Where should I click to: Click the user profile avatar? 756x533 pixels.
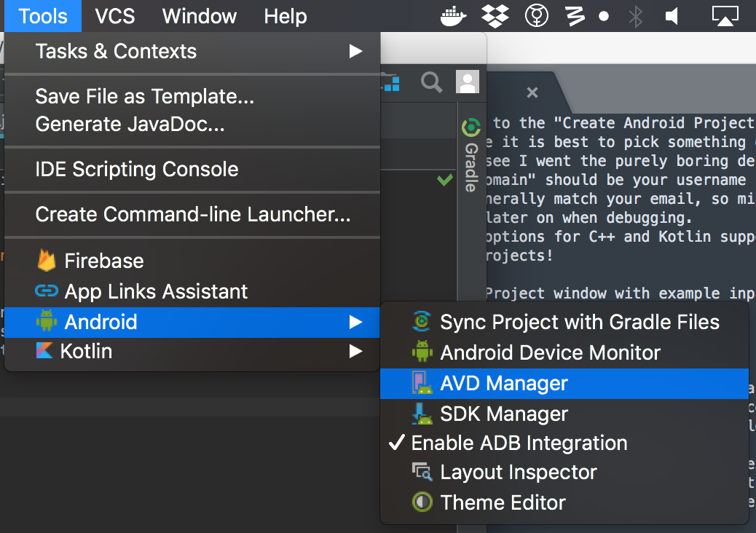click(467, 82)
